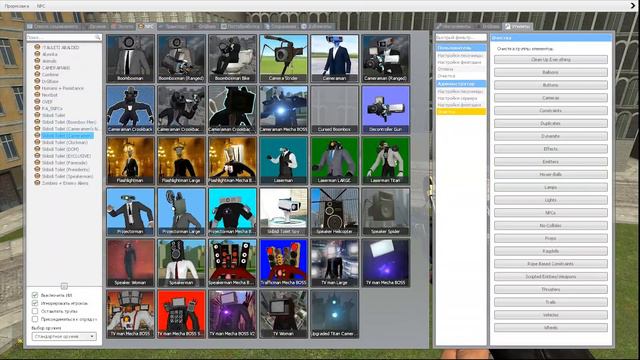The height and width of the screenshot is (360, 640).
Task: Select highlighted Очистка under Администратор
Action: [461, 111]
